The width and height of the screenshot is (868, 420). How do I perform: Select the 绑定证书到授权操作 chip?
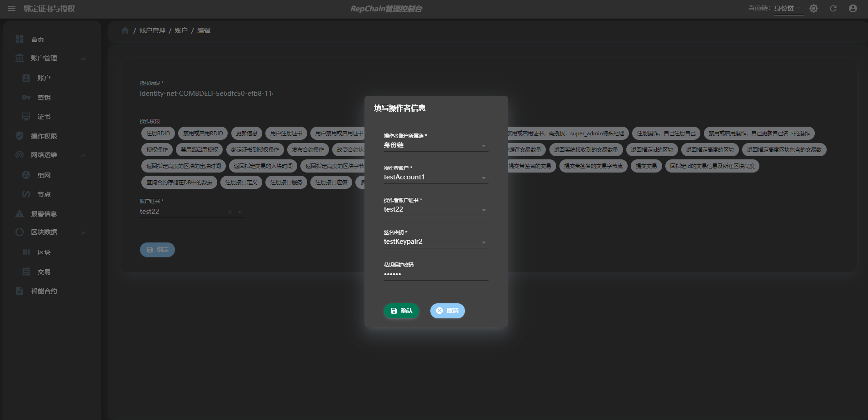(255, 150)
